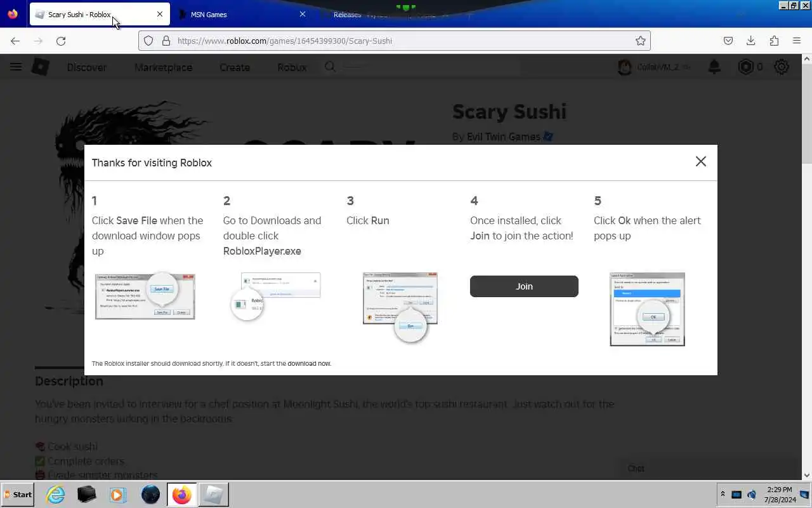Switch to the Scary Sushi - Roblox tab
The image size is (812, 508).
[x=99, y=15]
